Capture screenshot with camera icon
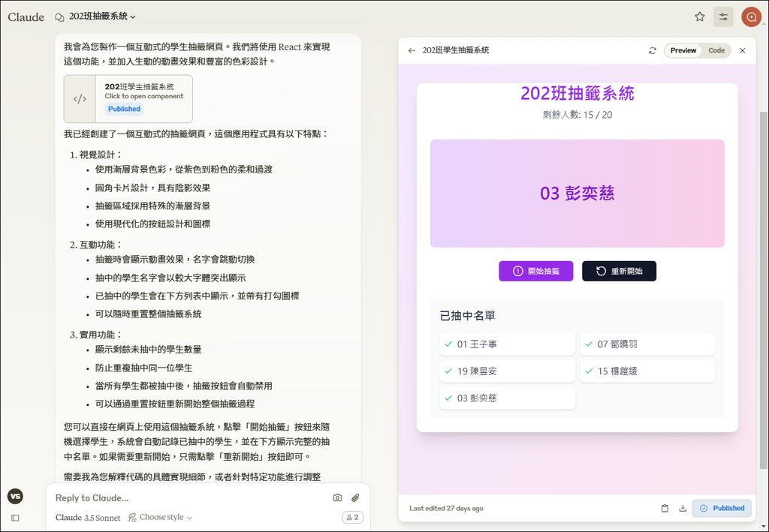Screen dimensions: 769x532 337,497
